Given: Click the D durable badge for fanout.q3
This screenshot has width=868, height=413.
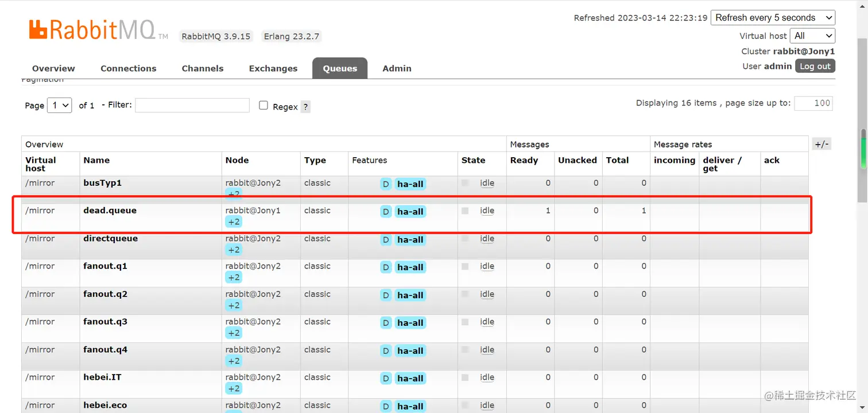Looking at the screenshot, I should [x=386, y=323].
